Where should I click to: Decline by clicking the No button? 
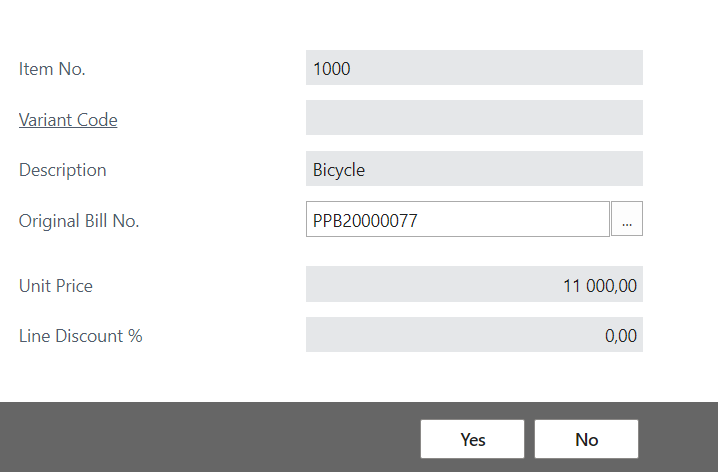click(586, 439)
